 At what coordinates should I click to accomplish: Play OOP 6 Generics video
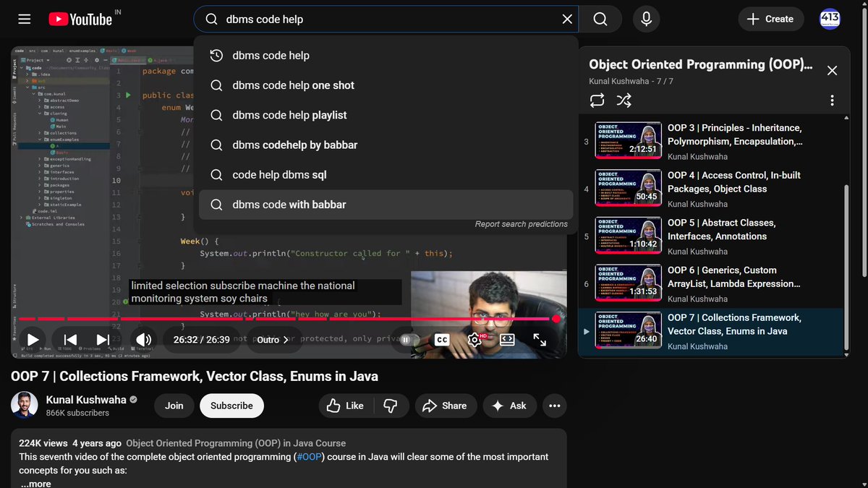[711, 285]
